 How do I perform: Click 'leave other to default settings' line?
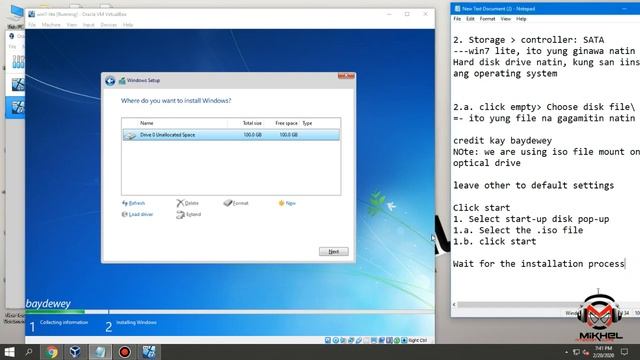(x=533, y=185)
